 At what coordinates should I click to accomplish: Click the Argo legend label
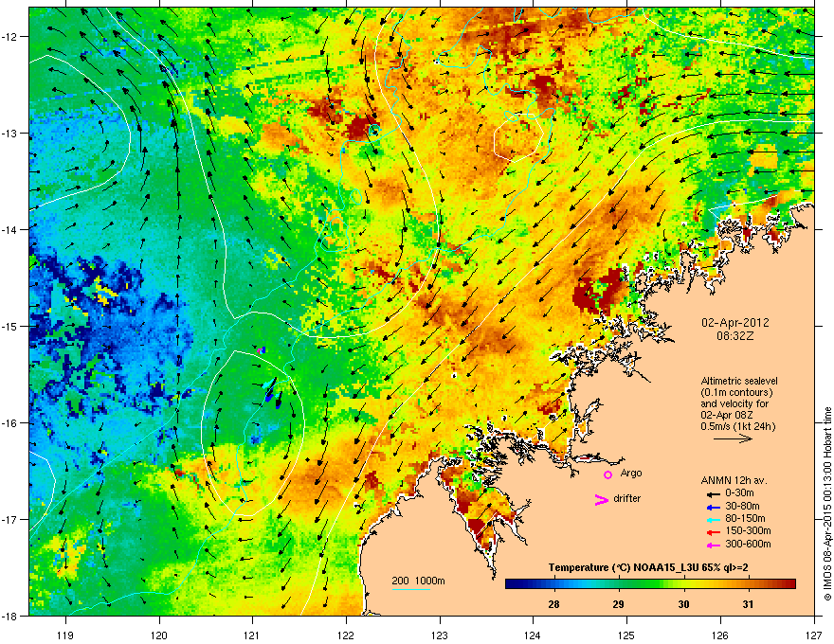(x=631, y=473)
